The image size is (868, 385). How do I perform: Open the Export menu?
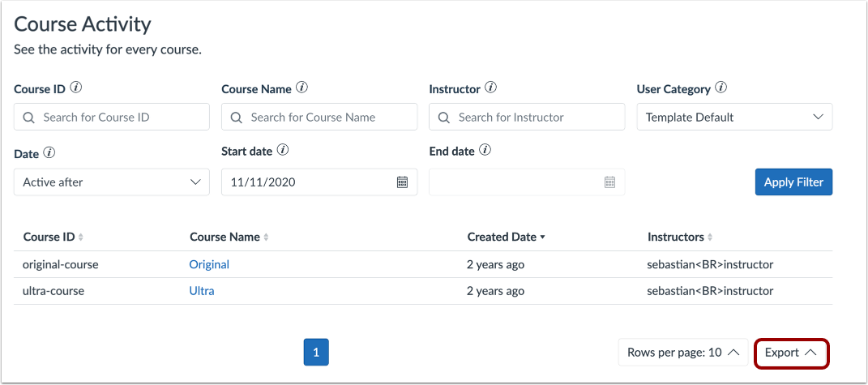click(x=791, y=353)
